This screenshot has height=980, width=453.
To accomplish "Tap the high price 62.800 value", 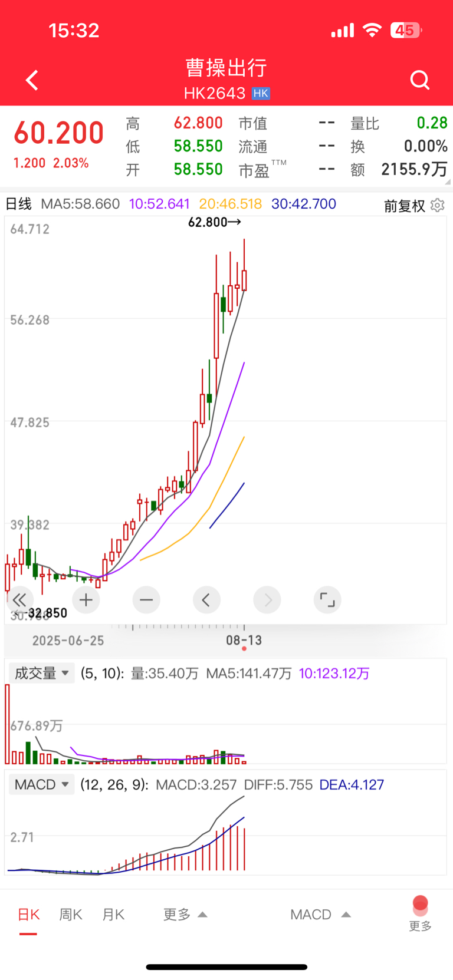I will 198,123.
